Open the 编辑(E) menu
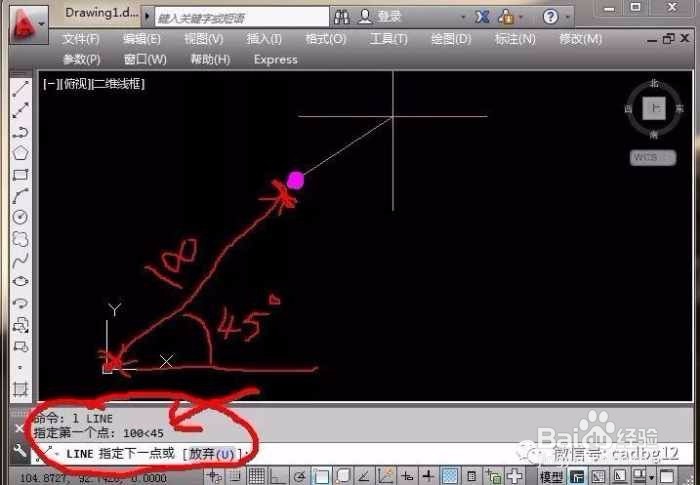Viewport: 700px width, 485px height. (142, 39)
